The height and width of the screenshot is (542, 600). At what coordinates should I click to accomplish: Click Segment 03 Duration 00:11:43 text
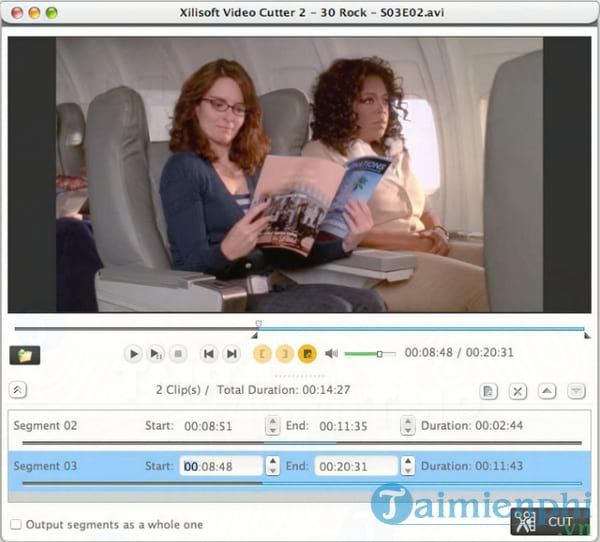tap(472, 466)
